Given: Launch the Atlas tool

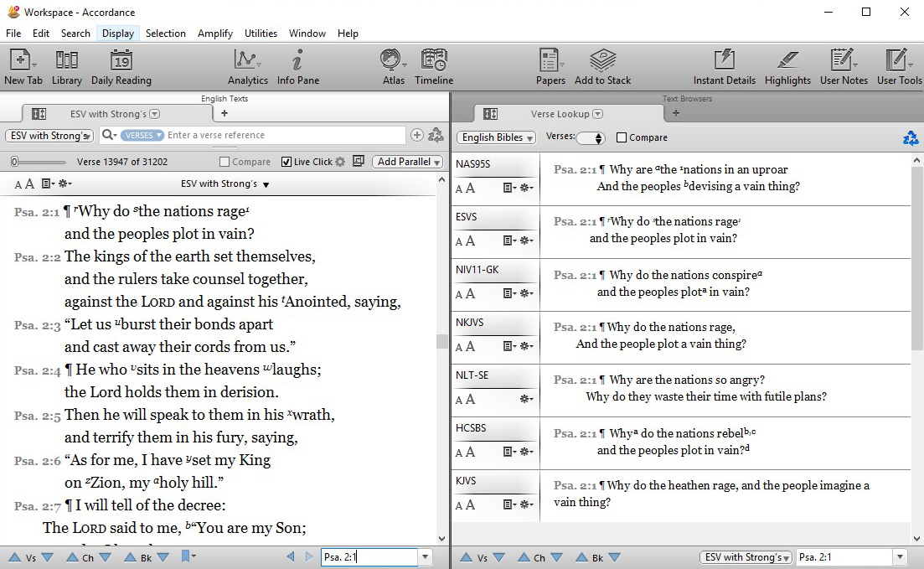Looking at the screenshot, I should [390, 61].
